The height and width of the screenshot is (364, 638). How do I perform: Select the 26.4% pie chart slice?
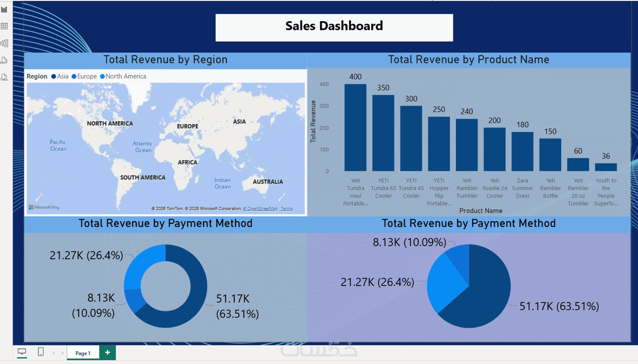(445, 283)
